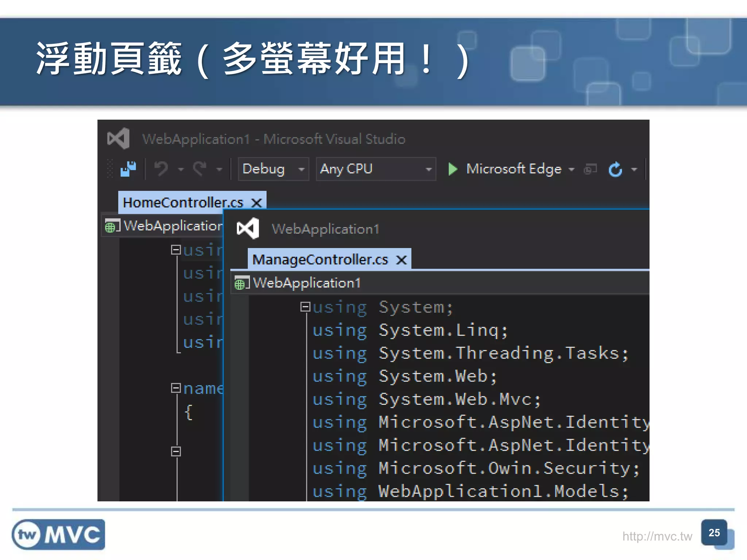Screen dimensions: 747x560
Task: Click the Visual Studio logo in floating window
Action: coord(248,229)
